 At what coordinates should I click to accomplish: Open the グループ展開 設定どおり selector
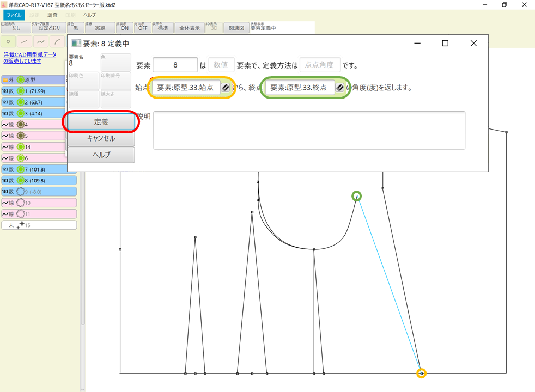48,27
